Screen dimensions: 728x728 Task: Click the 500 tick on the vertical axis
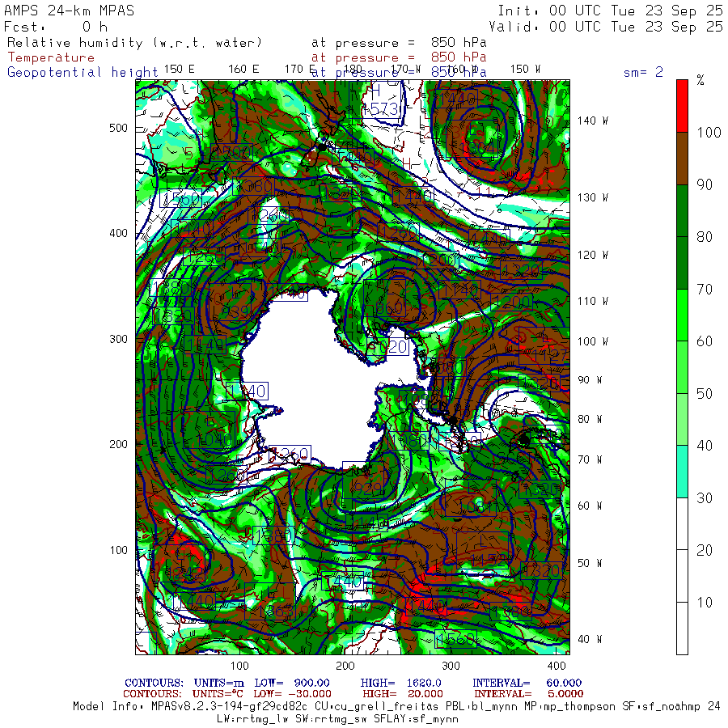118,128
